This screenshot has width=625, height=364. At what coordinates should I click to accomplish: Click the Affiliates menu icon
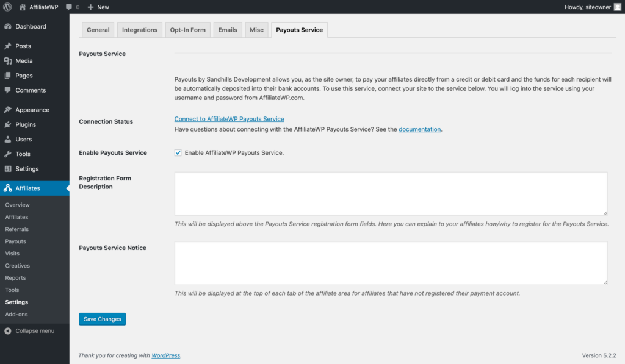point(7,188)
